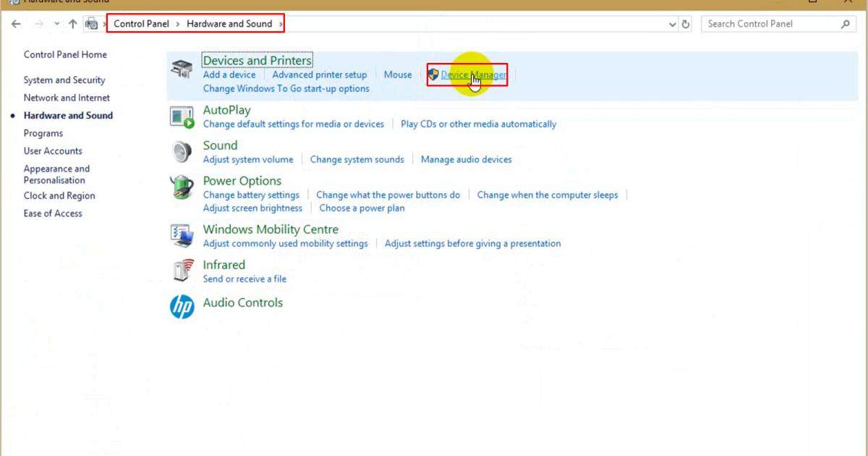Open User Accounts category
868x456 pixels.
coord(53,151)
